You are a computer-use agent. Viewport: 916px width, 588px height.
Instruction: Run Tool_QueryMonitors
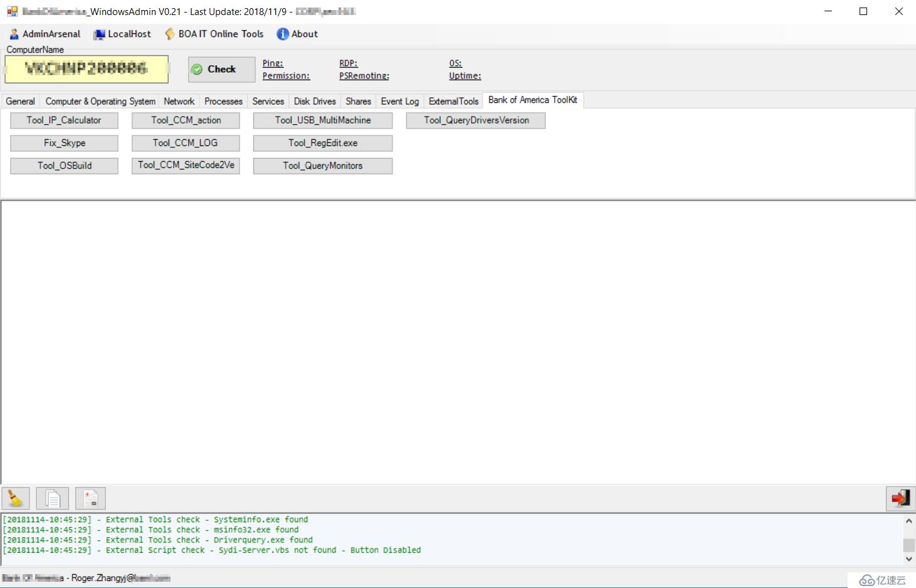click(323, 165)
